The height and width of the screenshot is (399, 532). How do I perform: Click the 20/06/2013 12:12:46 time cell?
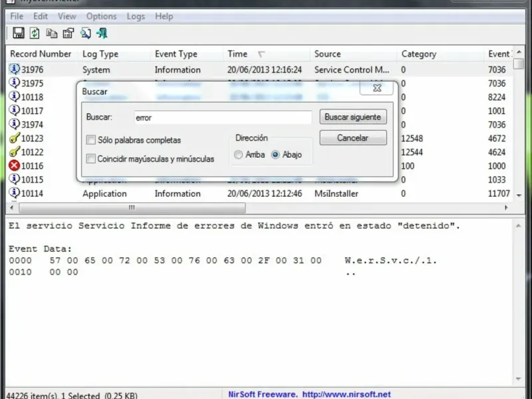click(264, 194)
